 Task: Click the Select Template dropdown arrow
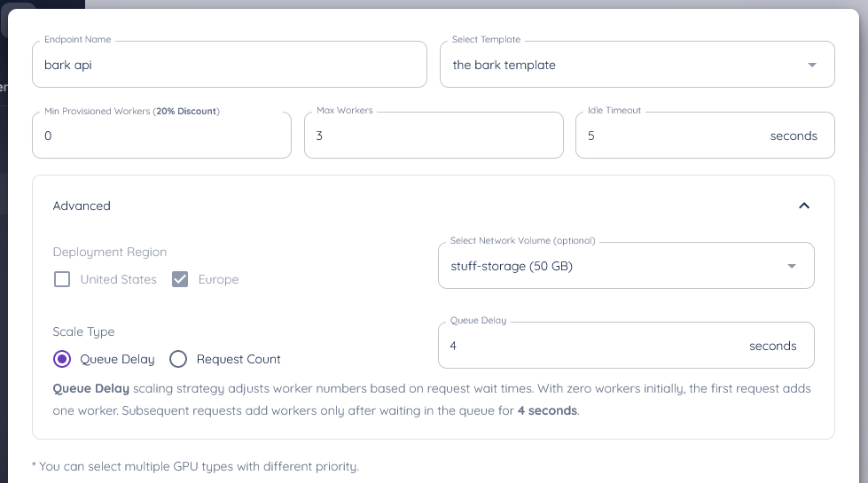(x=811, y=65)
